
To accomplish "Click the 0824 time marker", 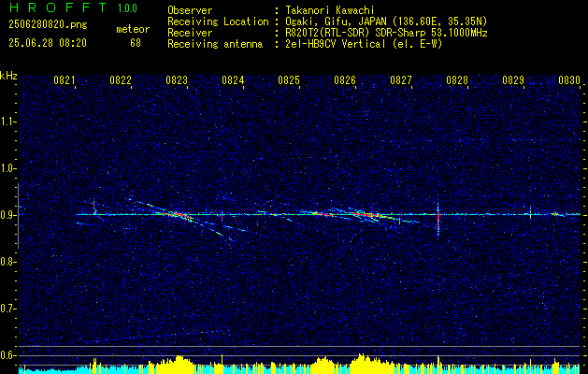I will 233,80.
